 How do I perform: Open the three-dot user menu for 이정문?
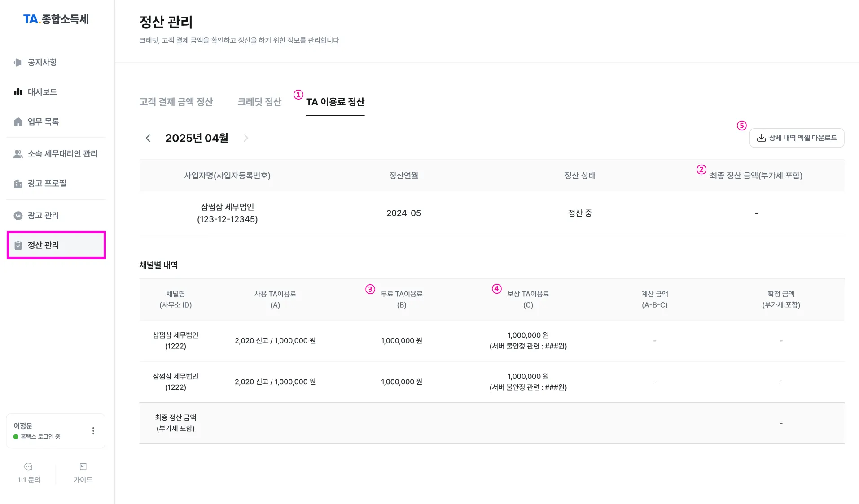click(93, 431)
